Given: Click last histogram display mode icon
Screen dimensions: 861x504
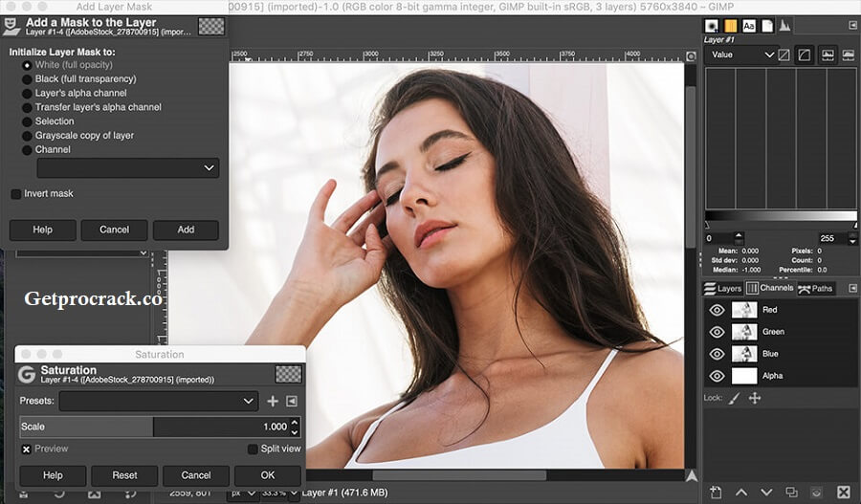Looking at the screenshot, I should pos(849,55).
